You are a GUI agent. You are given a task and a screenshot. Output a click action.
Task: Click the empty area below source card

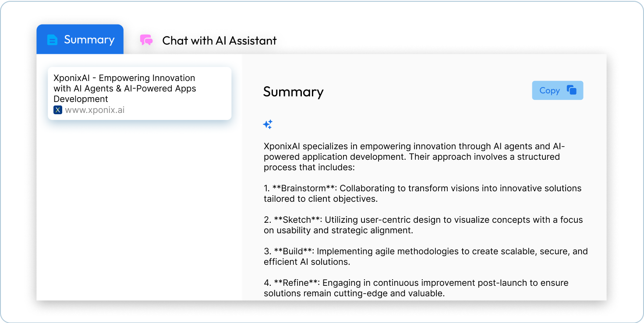(139, 210)
